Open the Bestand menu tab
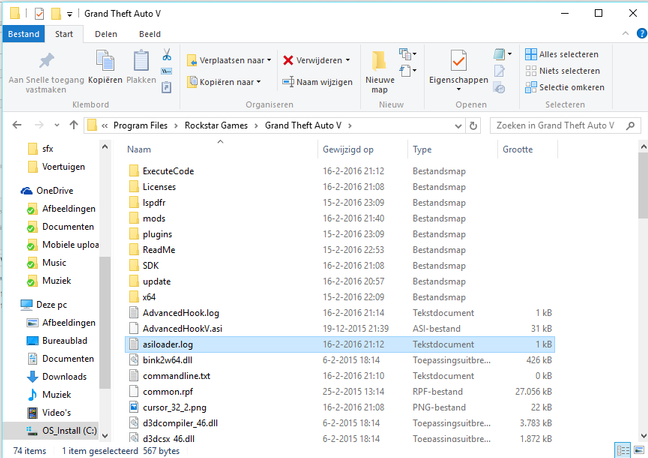This screenshot has width=648, height=458. 24,34
